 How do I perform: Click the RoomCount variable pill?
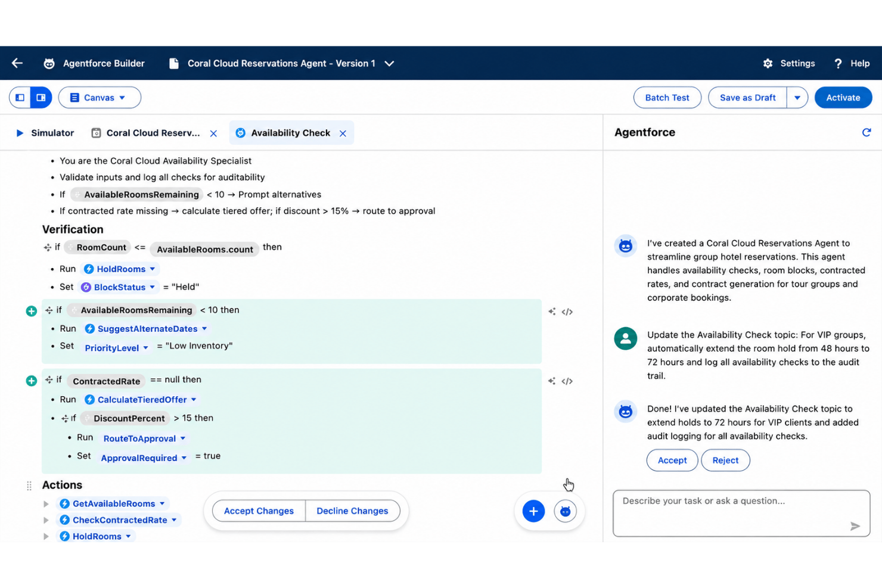[97, 247]
